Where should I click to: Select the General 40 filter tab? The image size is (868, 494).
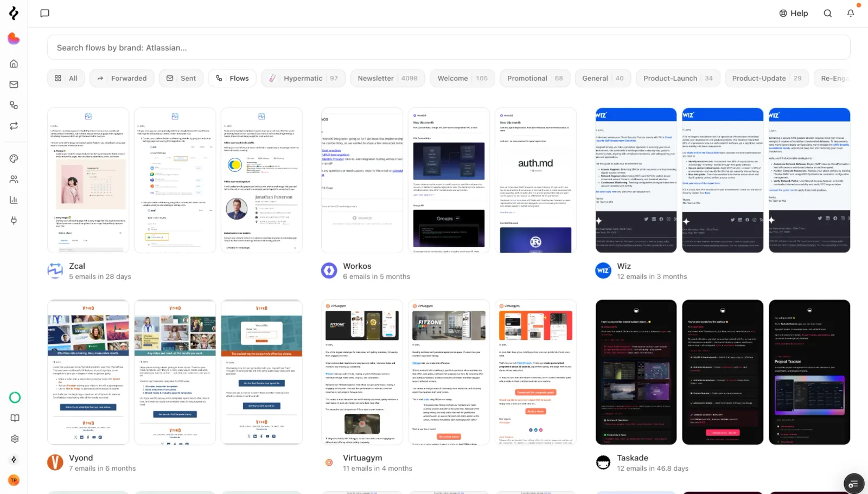[x=603, y=78]
